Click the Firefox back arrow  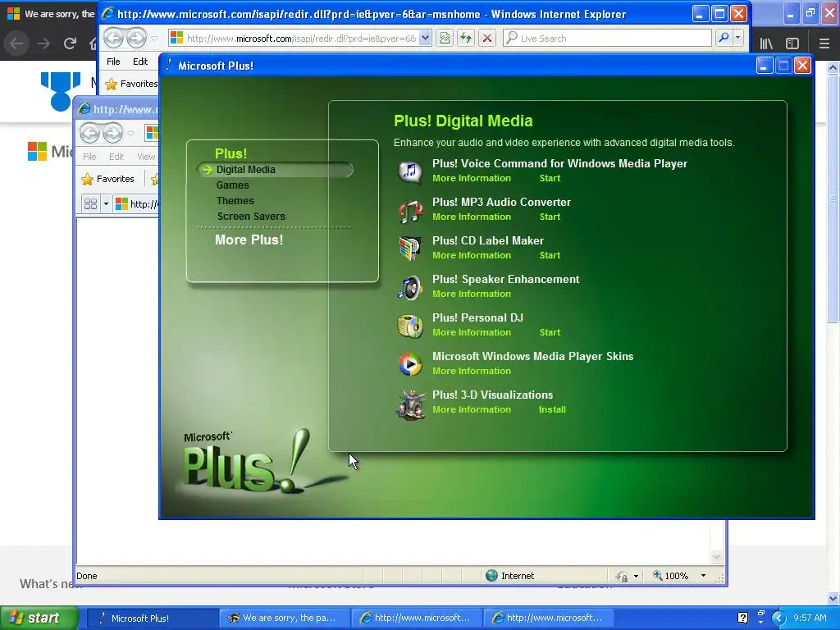[16, 43]
